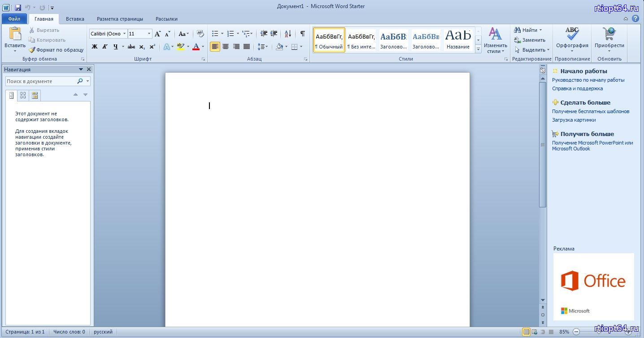This screenshot has width=644, height=338.
Task: Align text right
Action: point(236,47)
